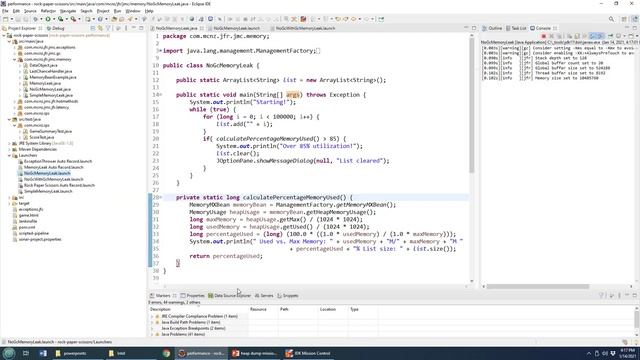Expand the Maven Dependencies node

[x=9, y=149]
